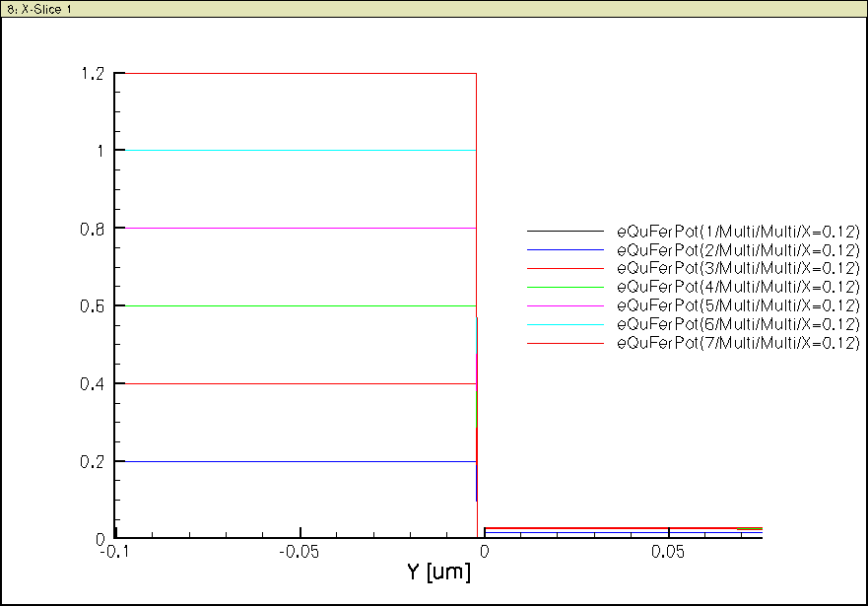Click the -0.05 tick label on horizontal axis

coord(299,553)
